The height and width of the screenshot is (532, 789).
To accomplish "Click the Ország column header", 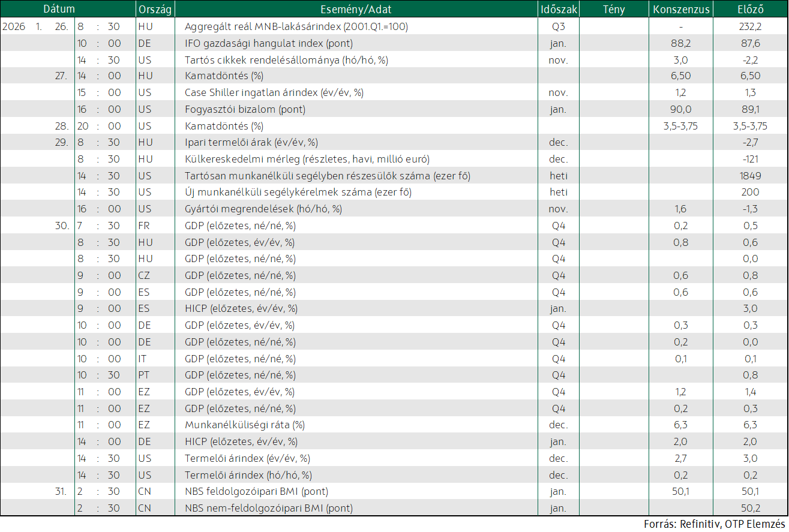I will coord(155,10).
